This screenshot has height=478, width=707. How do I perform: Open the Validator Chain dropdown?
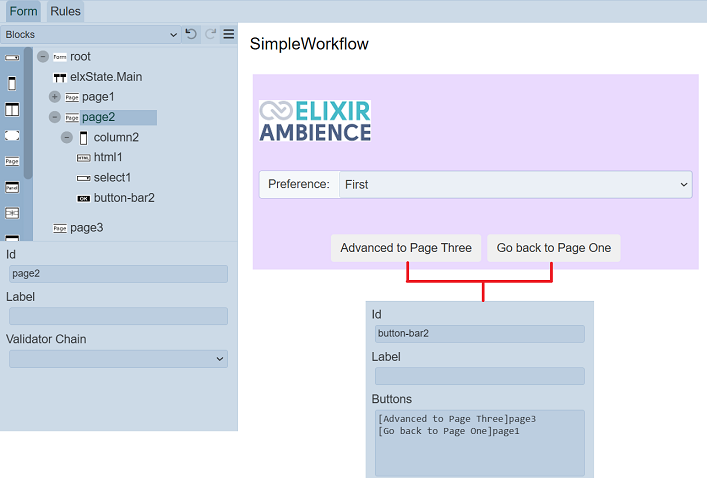[x=118, y=358]
